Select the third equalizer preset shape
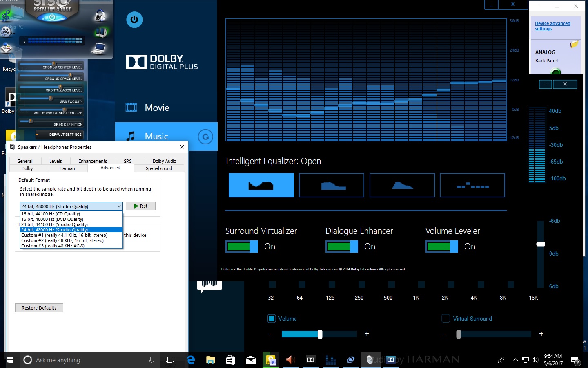Screen dimensions: 588x368 tap(402, 185)
